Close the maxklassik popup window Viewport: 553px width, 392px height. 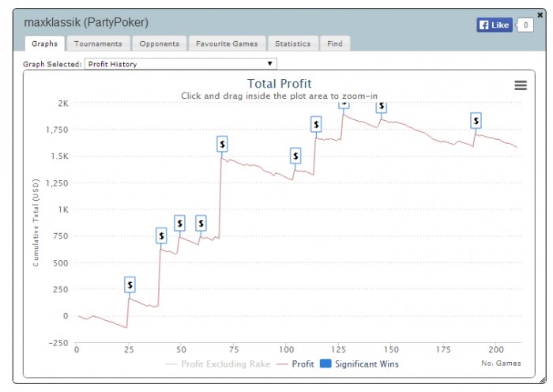pyautogui.click(x=540, y=15)
